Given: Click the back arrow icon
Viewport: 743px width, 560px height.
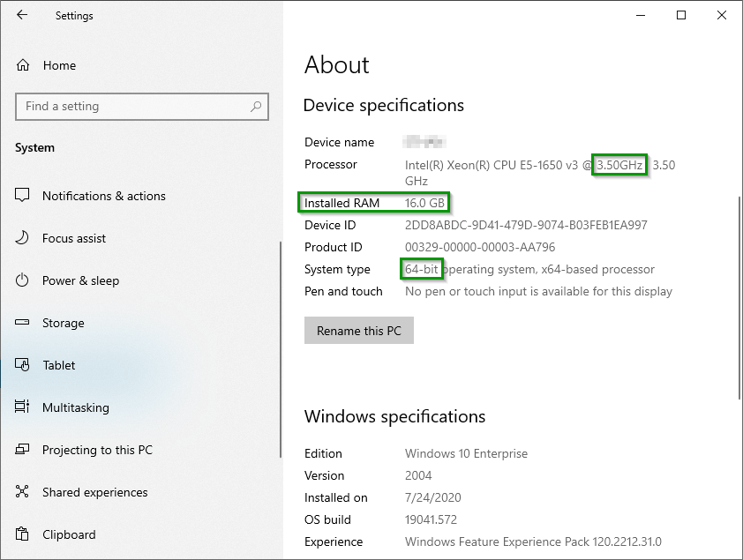Looking at the screenshot, I should click(22, 15).
